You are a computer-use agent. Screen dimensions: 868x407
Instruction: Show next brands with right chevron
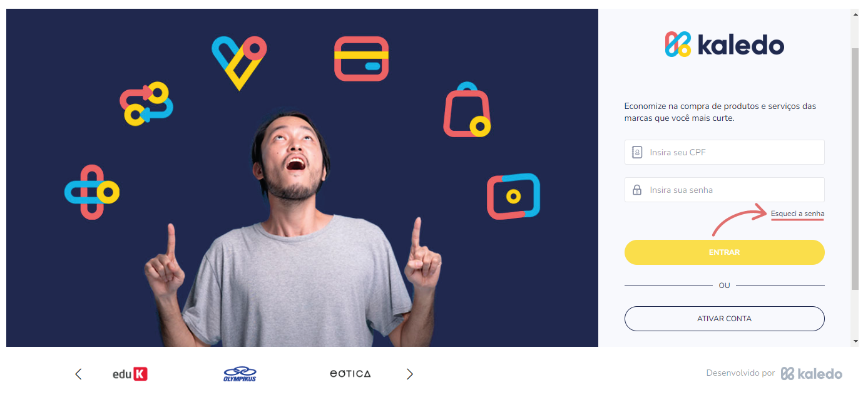click(x=410, y=374)
